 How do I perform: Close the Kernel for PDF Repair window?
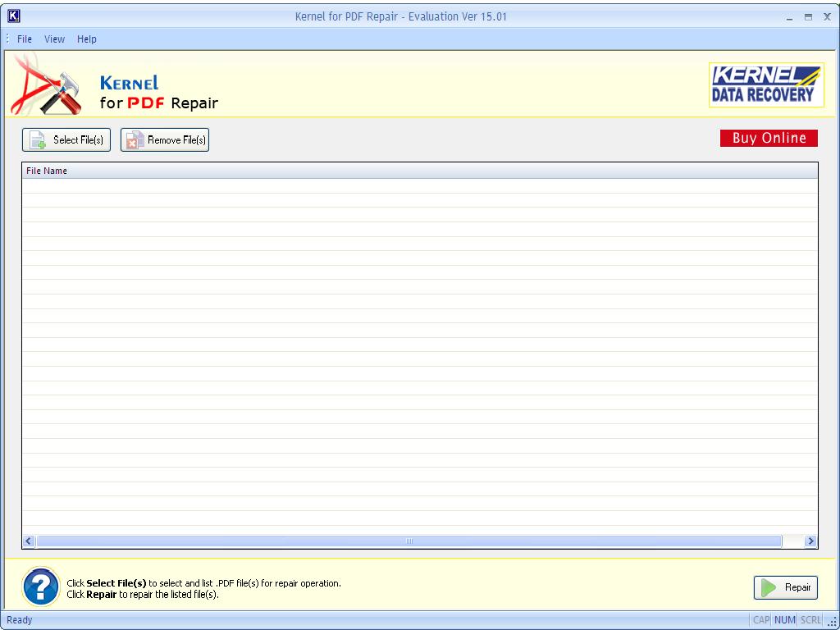pyautogui.click(x=827, y=17)
